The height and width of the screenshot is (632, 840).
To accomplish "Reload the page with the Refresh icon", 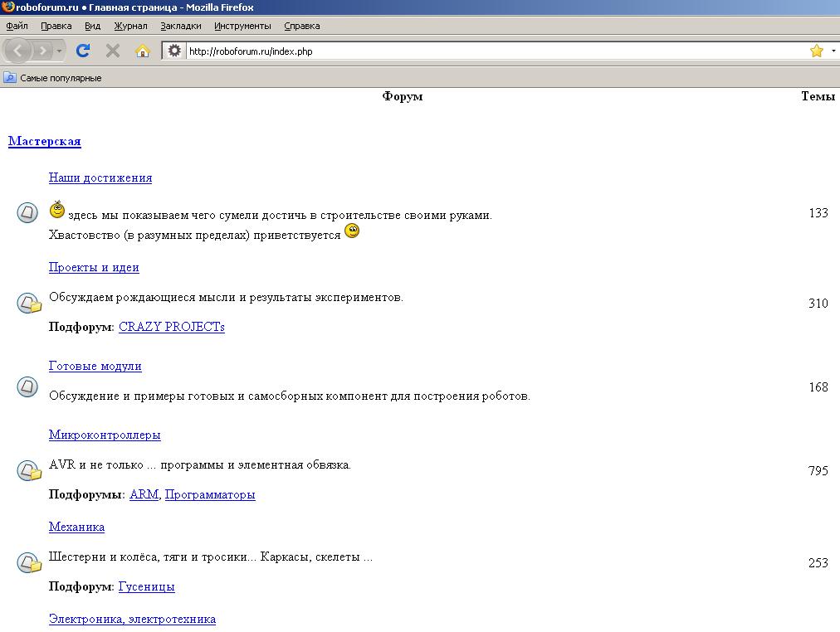I will (83, 51).
